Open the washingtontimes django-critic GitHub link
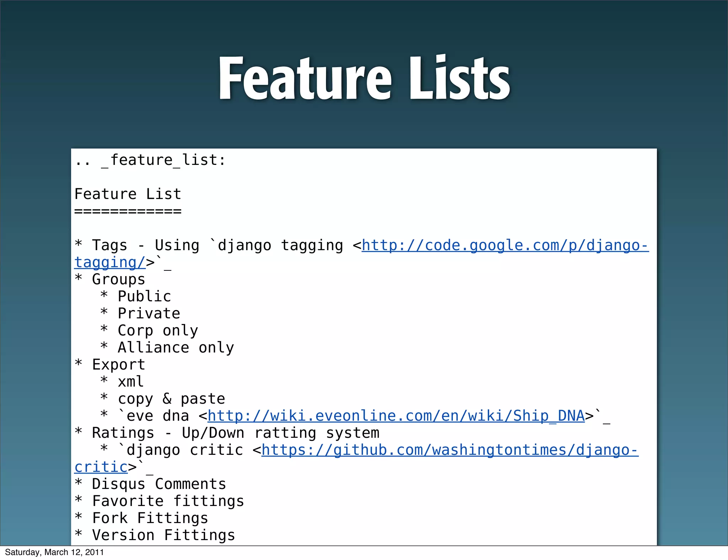The image size is (728, 560). [x=450, y=450]
